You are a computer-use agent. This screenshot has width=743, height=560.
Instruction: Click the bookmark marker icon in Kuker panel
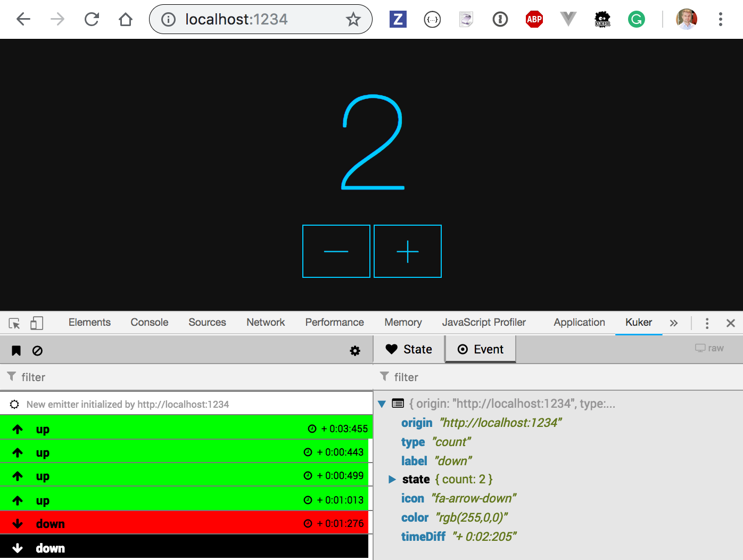click(x=16, y=351)
